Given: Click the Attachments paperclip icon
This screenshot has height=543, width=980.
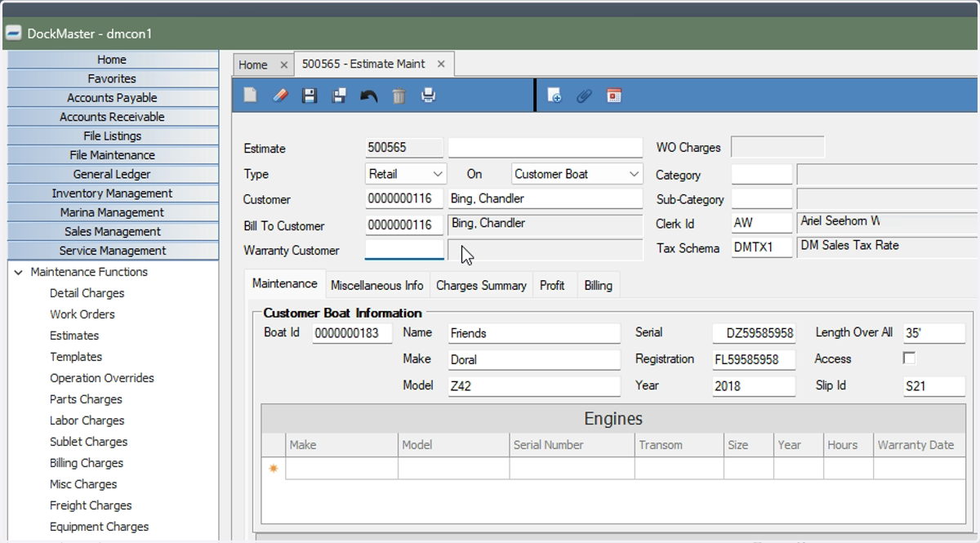Looking at the screenshot, I should point(584,96).
